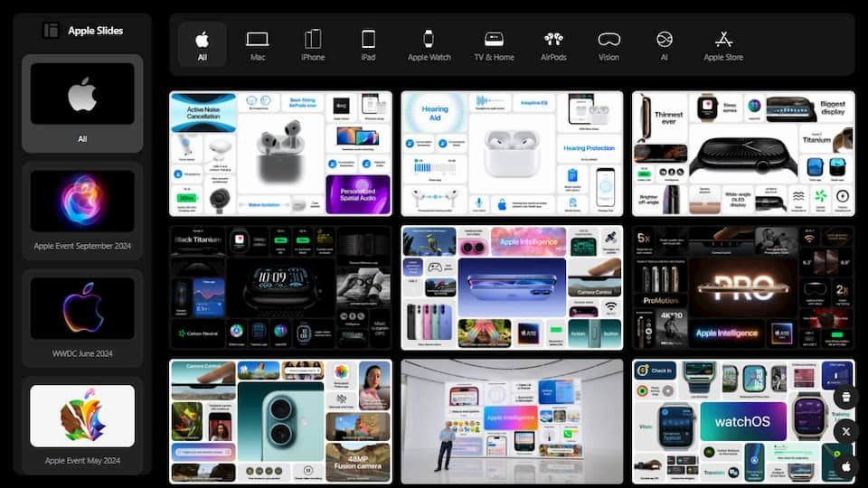Filter slides by Vision category
Image resolution: width=868 pixels, height=488 pixels.
pos(609,45)
